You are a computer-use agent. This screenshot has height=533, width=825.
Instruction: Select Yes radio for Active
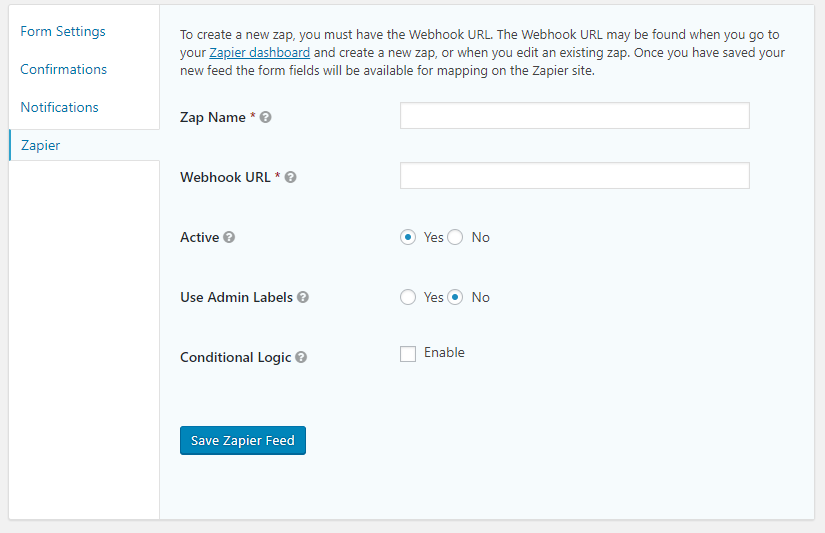tap(408, 237)
